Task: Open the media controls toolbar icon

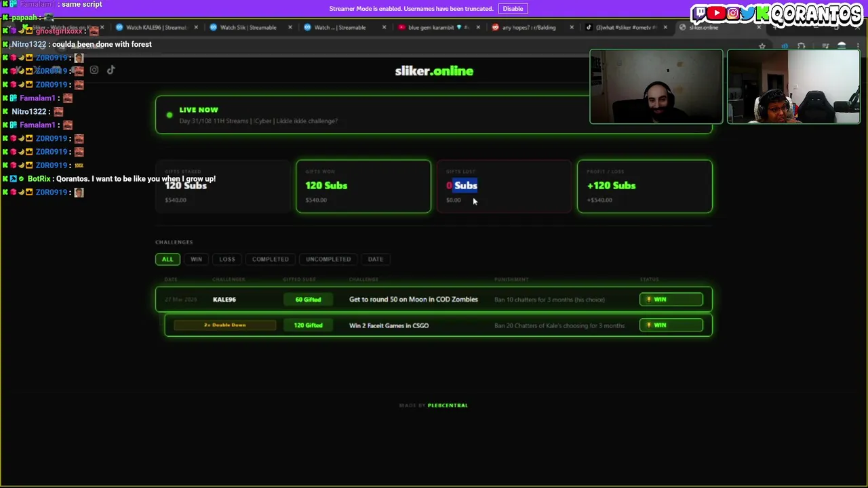Action: pyautogui.click(x=826, y=46)
